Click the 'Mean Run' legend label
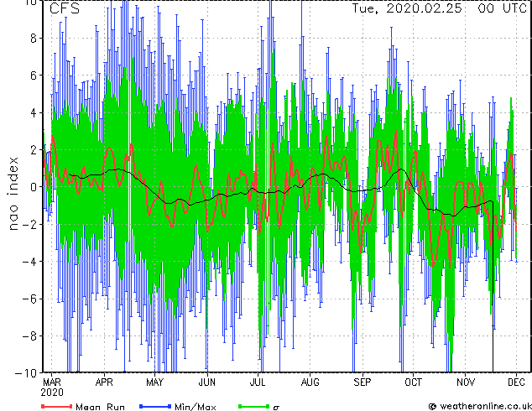Screen dimensions: 532x411 pyautogui.click(x=100, y=407)
